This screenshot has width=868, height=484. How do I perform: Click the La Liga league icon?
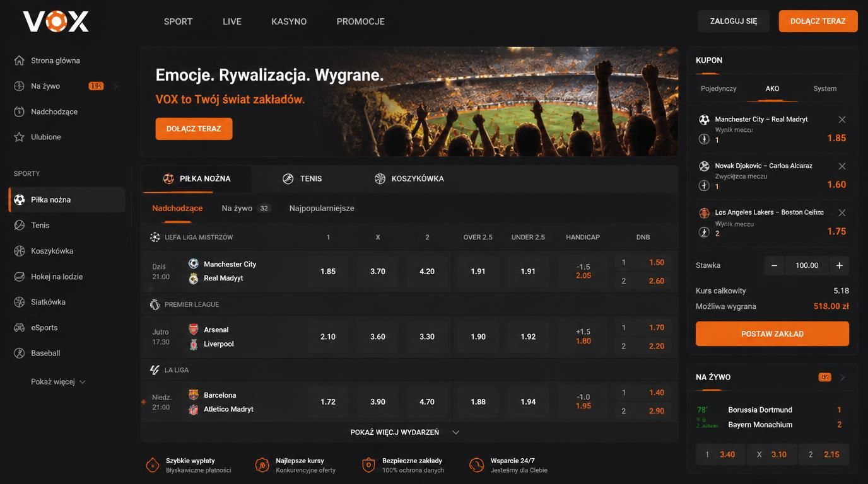pyautogui.click(x=155, y=370)
